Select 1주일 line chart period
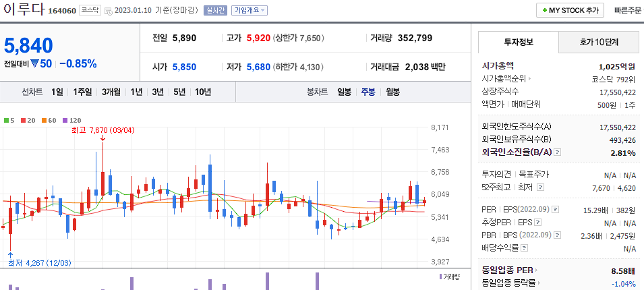This screenshot has height=290, width=644. [82, 92]
